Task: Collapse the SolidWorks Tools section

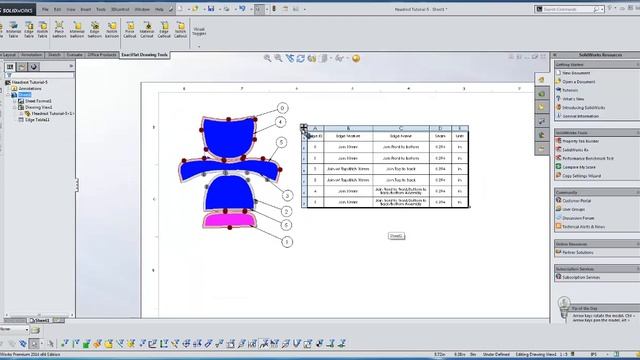Action: 638,133
